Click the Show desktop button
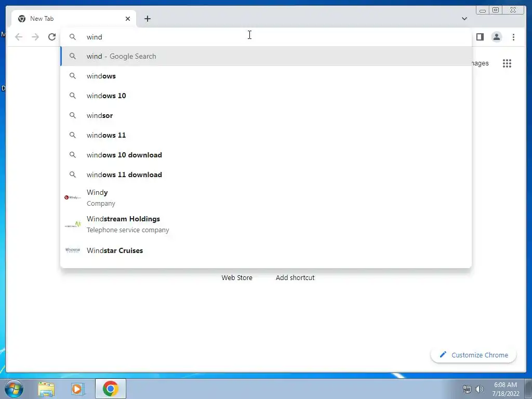The width and height of the screenshot is (532, 399). pos(528,389)
